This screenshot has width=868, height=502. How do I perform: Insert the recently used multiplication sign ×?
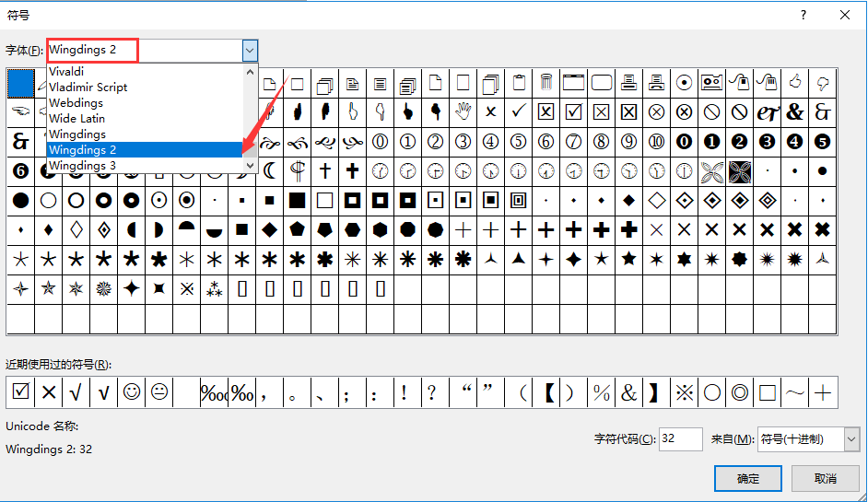pyautogui.click(x=49, y=391)
